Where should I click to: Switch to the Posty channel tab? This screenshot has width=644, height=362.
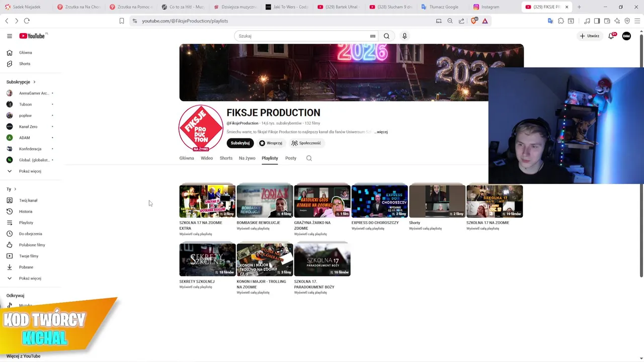pyautogui.click(x=291, y=158)
